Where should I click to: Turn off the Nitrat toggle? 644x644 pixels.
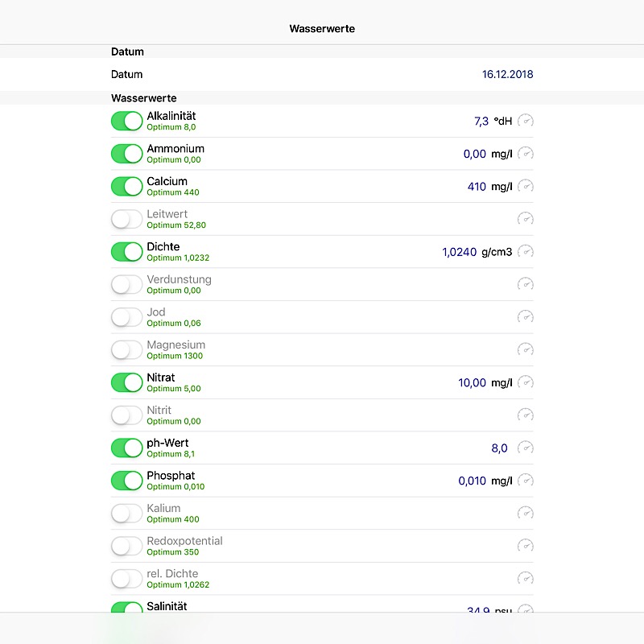(x=126, y=382)
